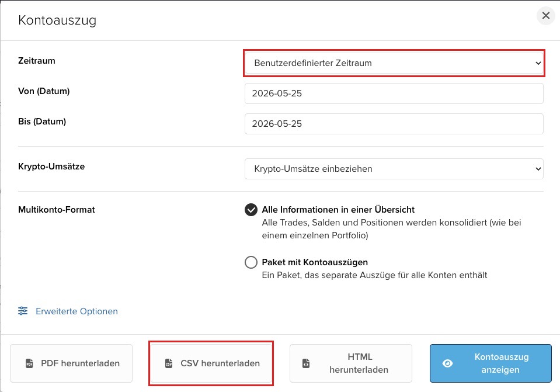This screenshot has height=392, width=560.
Task: Click CSV herunterladen button
Action: coord(211,363)
